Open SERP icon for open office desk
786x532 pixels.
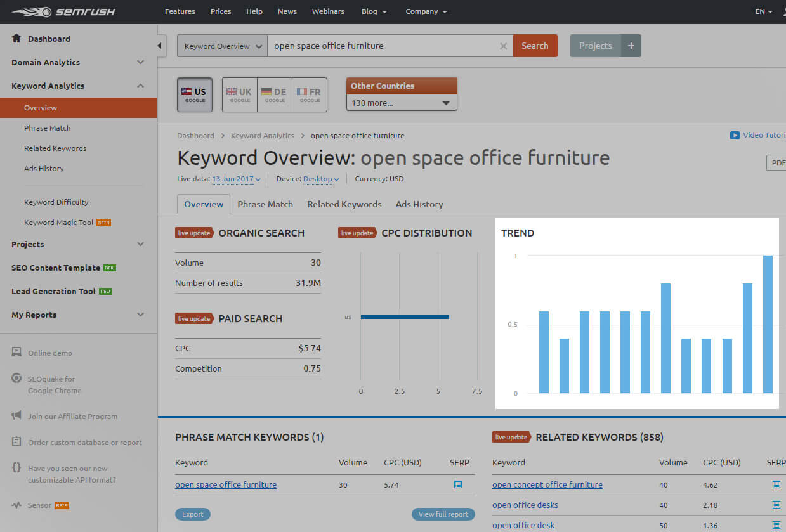click(776, 525)
